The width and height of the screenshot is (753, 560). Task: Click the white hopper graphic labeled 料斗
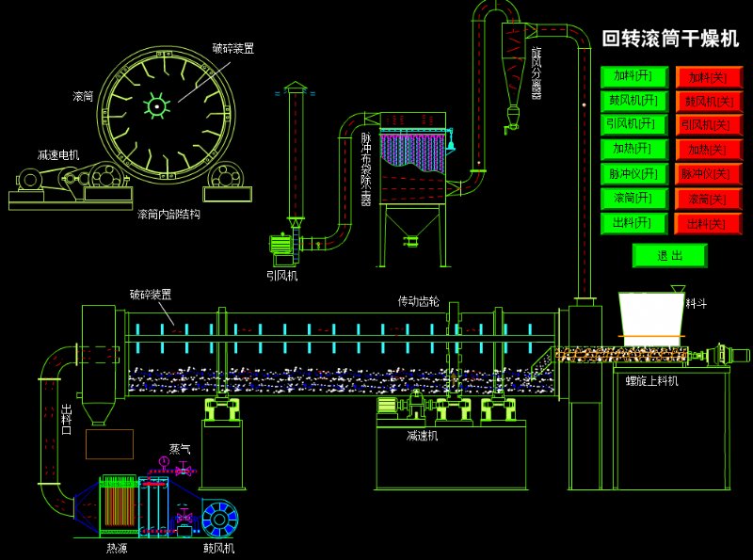point(650,313)
